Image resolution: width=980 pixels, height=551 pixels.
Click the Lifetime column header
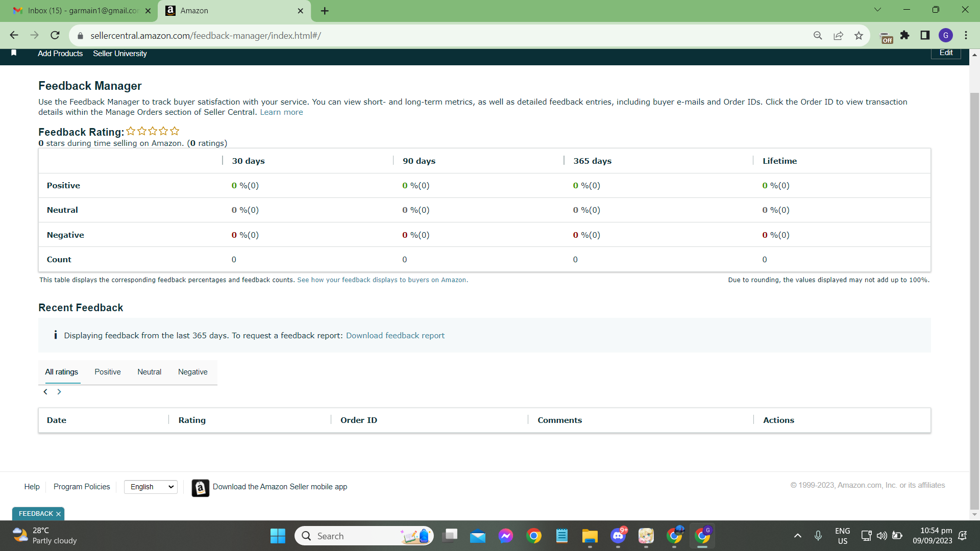coord(779,161)
